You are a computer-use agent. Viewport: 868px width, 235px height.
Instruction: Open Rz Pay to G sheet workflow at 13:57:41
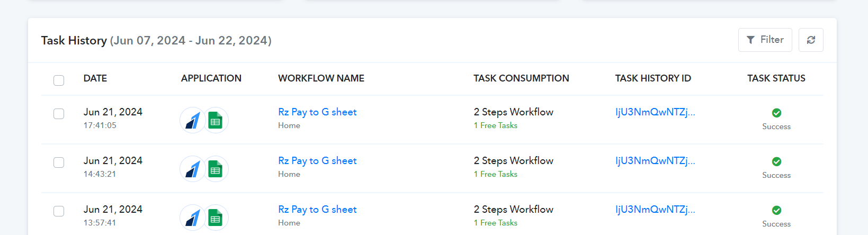(317, 209)
